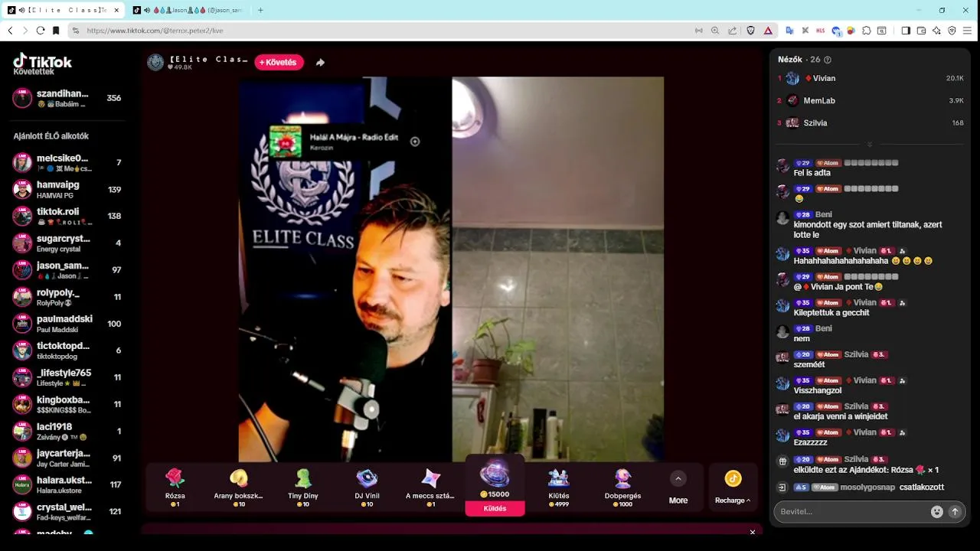Select the A meccs sztá... gift
Screen dimensions: 980x551
point(430,487)
